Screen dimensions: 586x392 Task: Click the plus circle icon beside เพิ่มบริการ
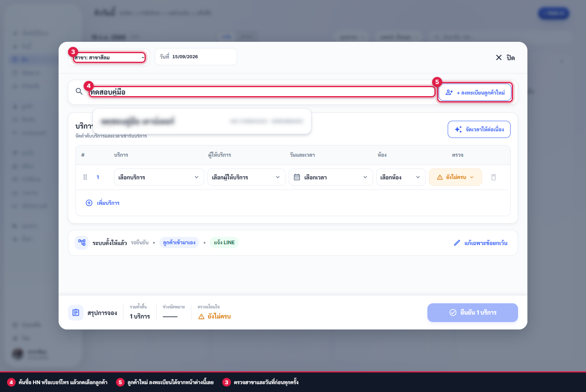[89, 203]
